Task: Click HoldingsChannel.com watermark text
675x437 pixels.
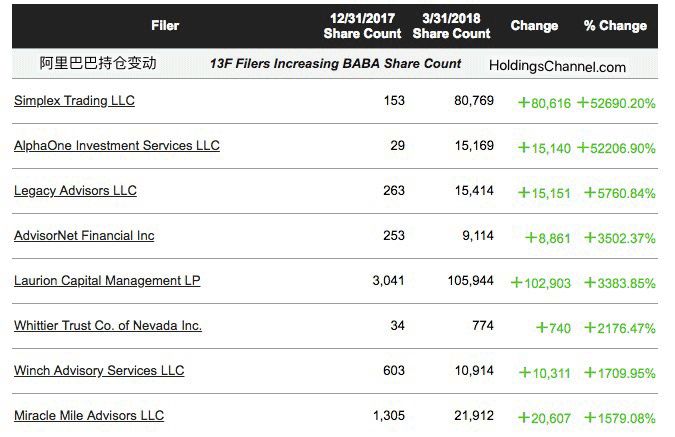Action: tap(557, 67)
